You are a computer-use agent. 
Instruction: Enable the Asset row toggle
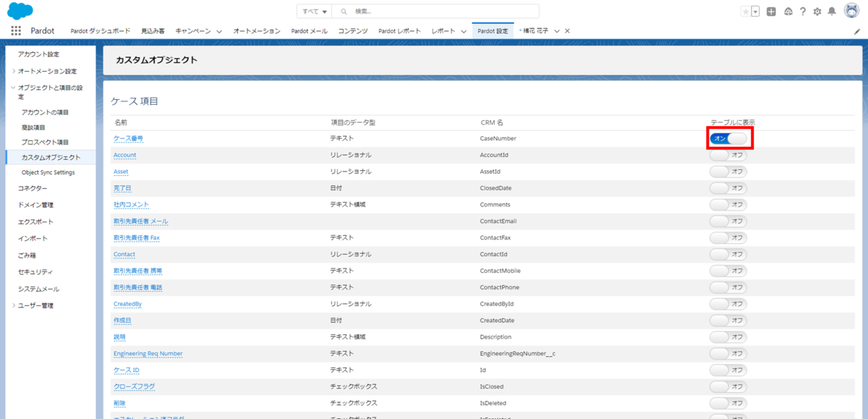728,172
